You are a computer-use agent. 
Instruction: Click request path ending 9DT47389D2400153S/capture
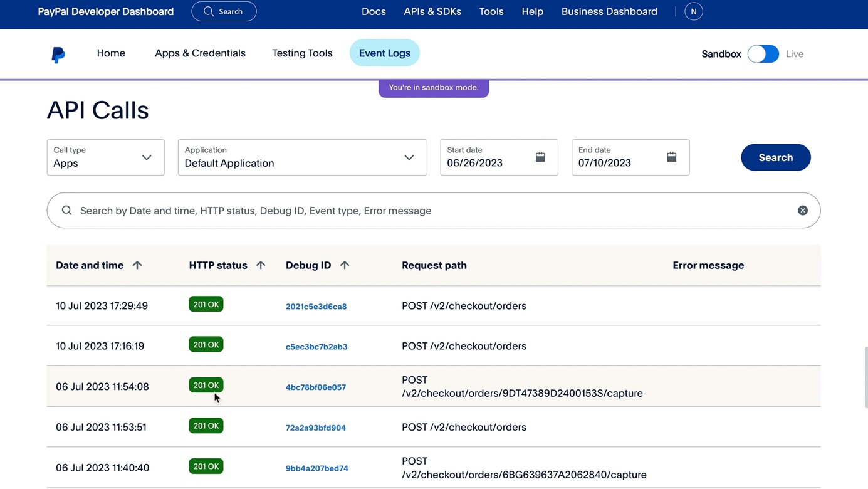click(x=522, y=387)
